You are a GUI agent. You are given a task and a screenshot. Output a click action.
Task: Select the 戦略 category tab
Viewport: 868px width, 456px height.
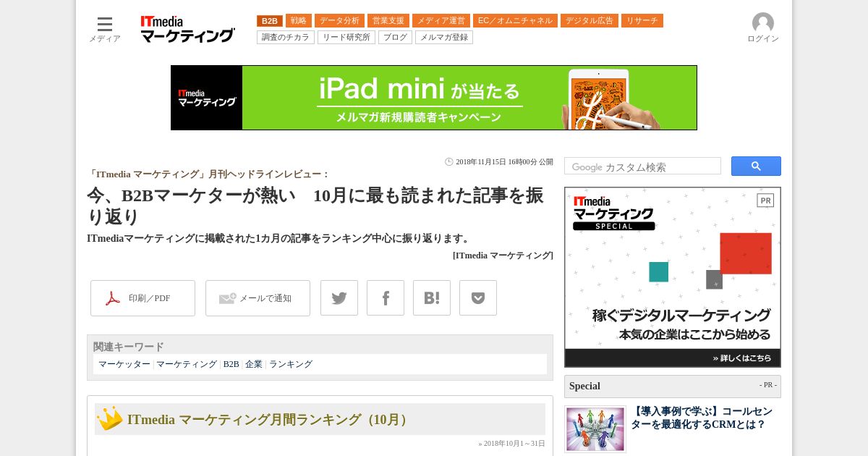[x=299, y=21]
